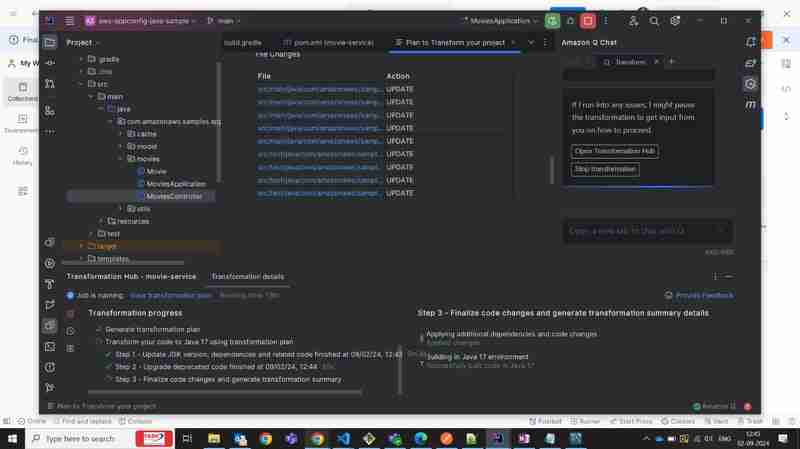Show more tool windows ellipsis
This screenshot has height=449, width=800.
(x=49, y=131)
